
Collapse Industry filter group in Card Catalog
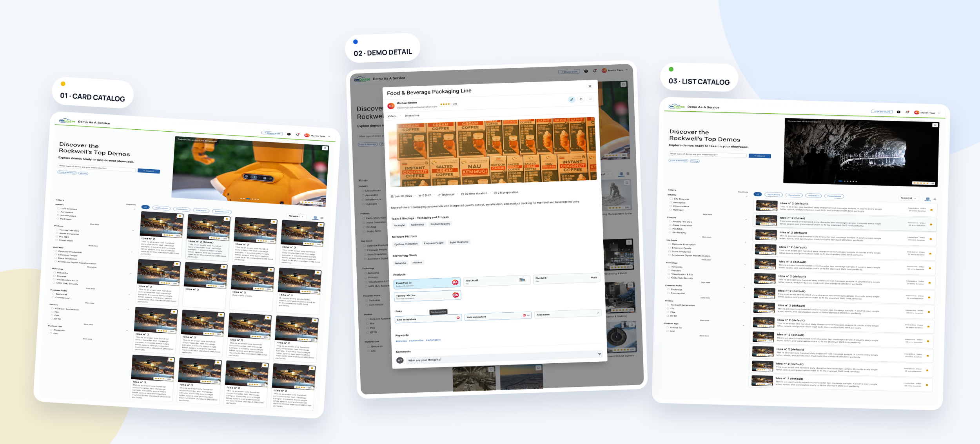point(134,209)
